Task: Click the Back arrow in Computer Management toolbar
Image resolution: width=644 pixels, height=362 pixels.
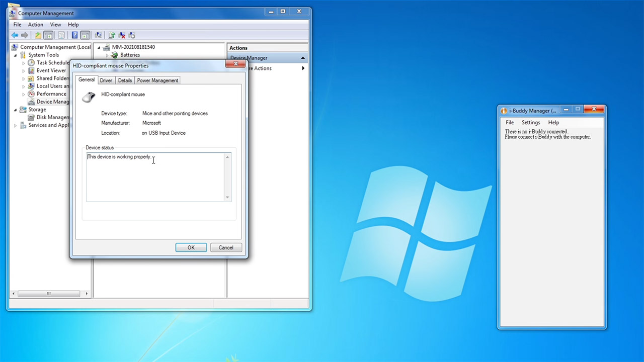Action: (x=15, y=35)
